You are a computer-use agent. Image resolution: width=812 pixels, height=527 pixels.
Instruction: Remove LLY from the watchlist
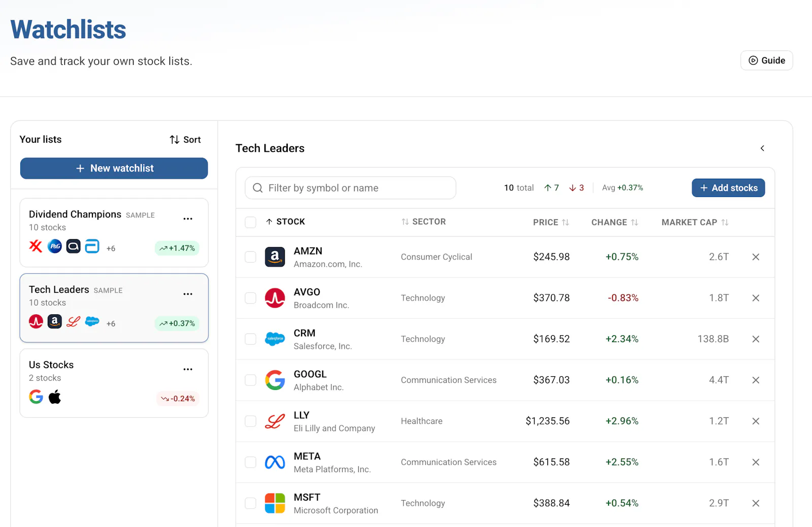coord(756,421)
